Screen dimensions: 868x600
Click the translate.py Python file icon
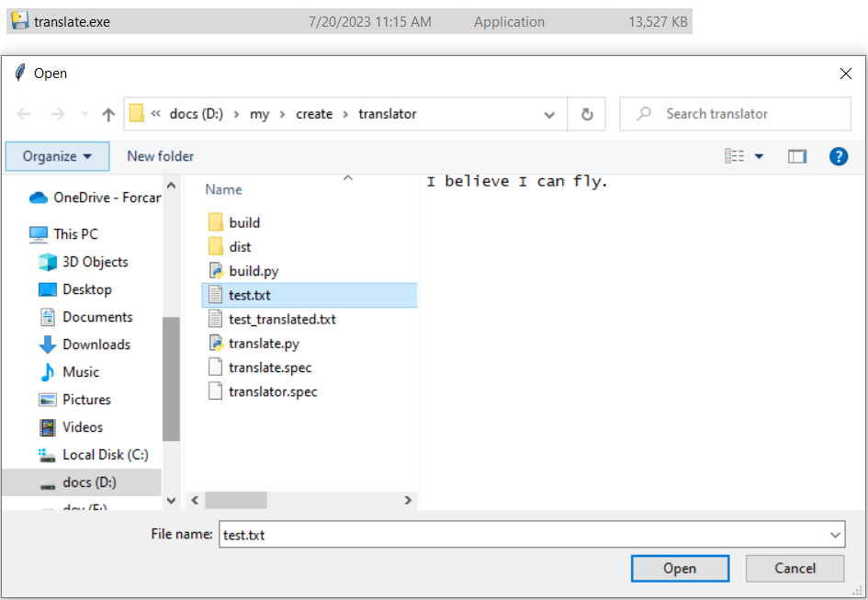[216, 344]
